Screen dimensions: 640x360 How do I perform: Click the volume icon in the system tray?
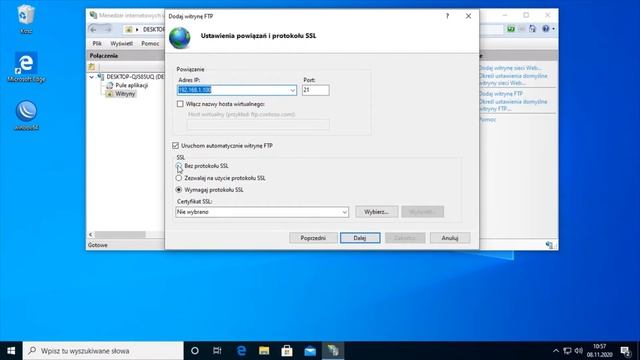pos(578,351)
